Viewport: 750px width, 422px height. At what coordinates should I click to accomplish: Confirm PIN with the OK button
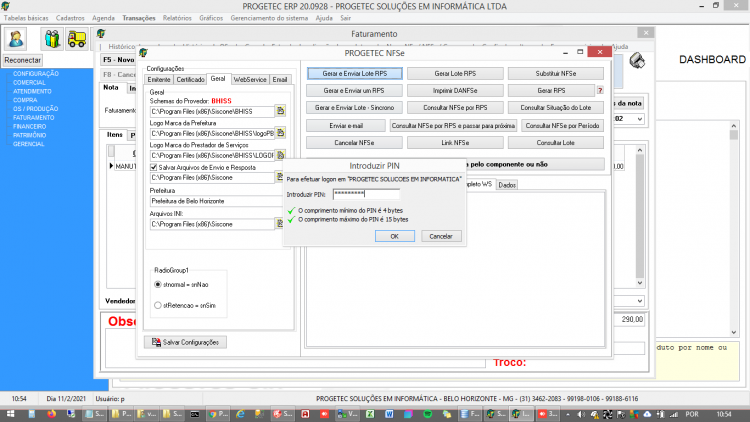pyautogui.click(x=395, y=236)
